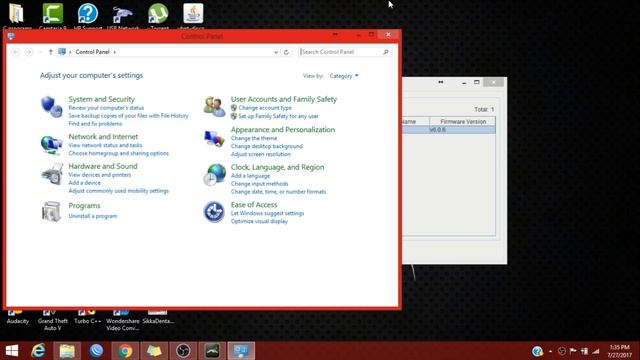The image size is (640, 360).
Task: Click Change input methods
Action: pos(260,184)
